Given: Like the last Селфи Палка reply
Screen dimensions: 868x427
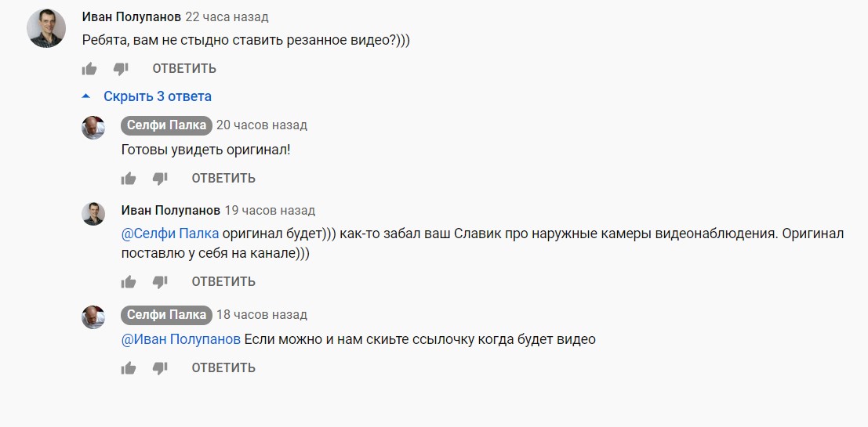Looking at the screenshot, I should [129, 367].
